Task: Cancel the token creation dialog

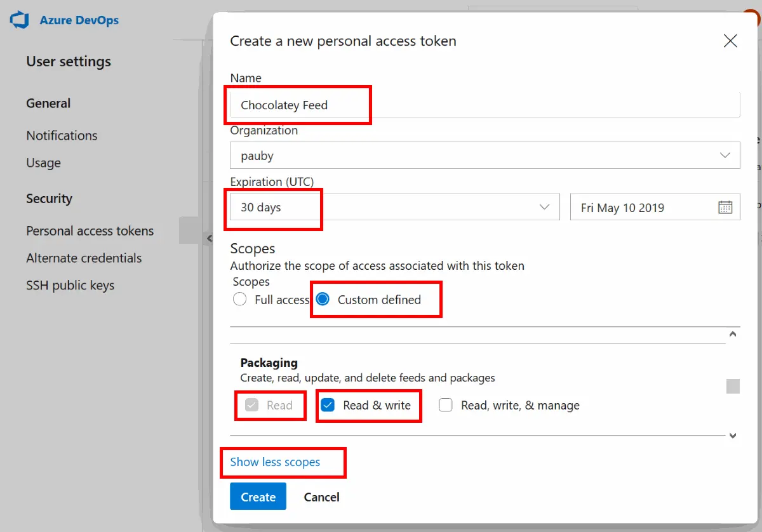Action: click(x=321, y=496)
